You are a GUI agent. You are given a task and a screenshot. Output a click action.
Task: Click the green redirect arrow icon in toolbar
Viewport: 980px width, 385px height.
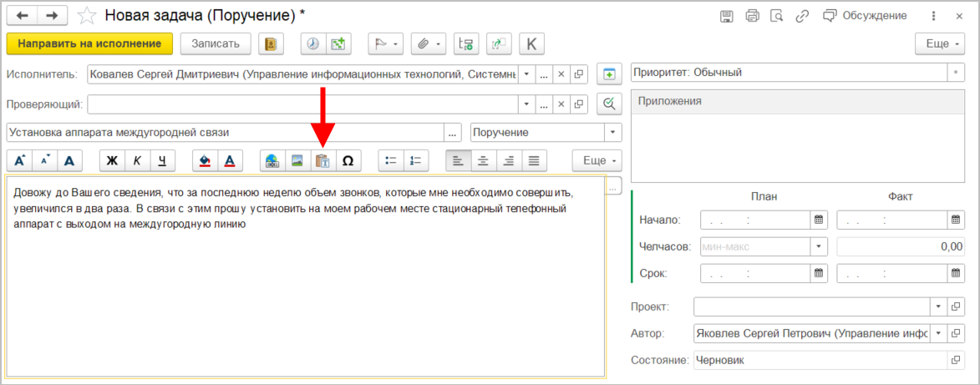click(x=499, y=43)
